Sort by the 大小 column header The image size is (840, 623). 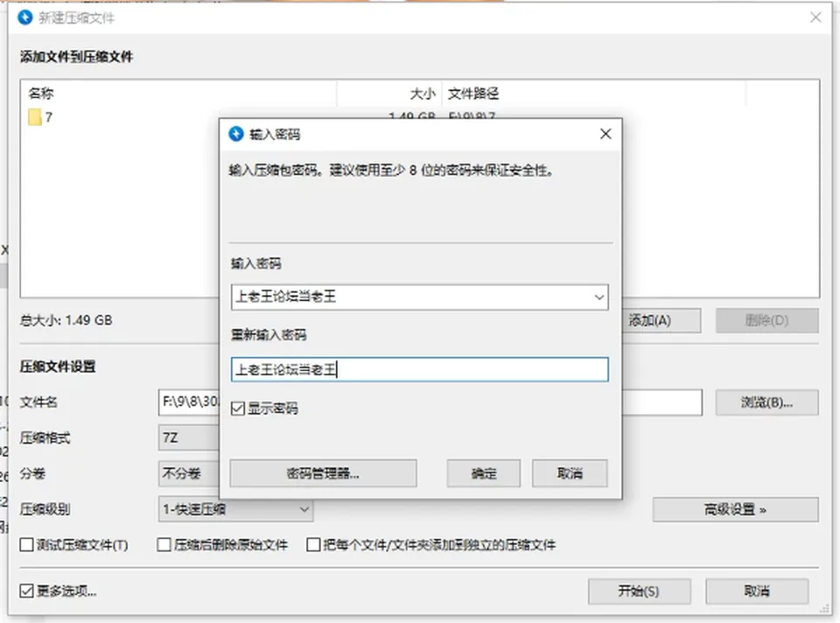[389, 94]
